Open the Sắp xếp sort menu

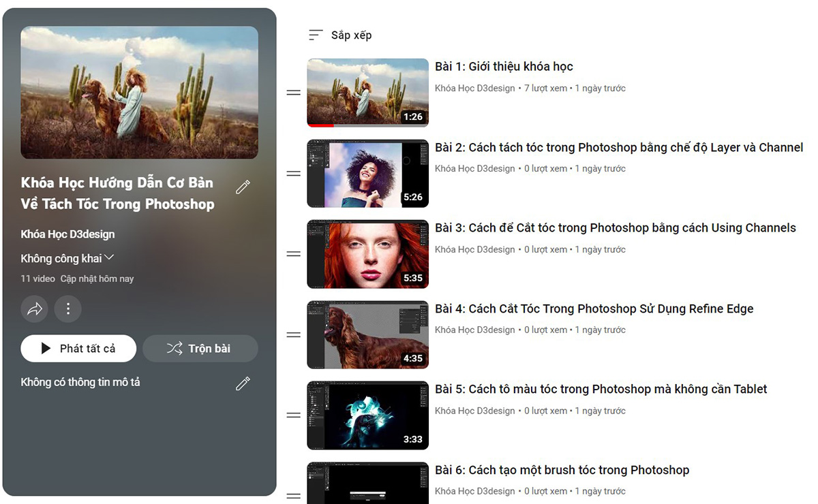click(340, 35)
